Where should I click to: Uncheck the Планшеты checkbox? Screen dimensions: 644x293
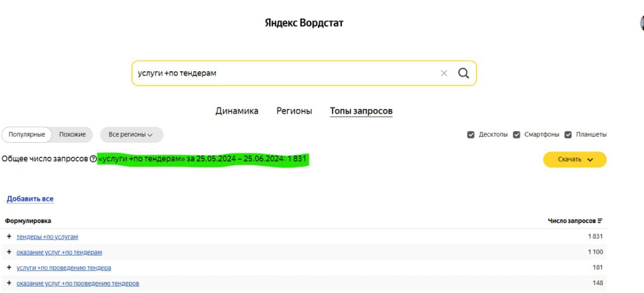(x=568, y=135)
